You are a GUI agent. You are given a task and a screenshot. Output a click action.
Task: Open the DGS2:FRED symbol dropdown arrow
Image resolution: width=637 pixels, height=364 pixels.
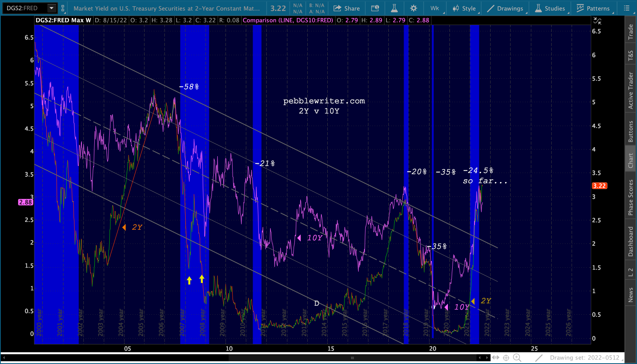tap(51, 8)
